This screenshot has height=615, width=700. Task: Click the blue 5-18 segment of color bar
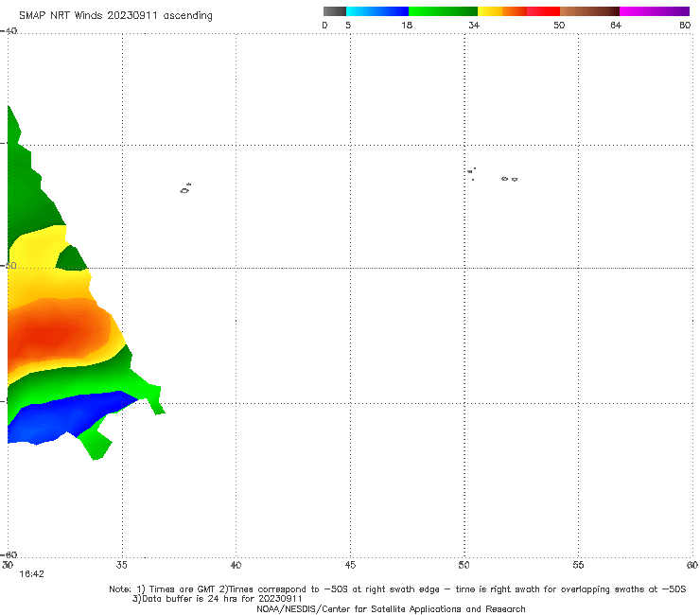pos(377,11)
